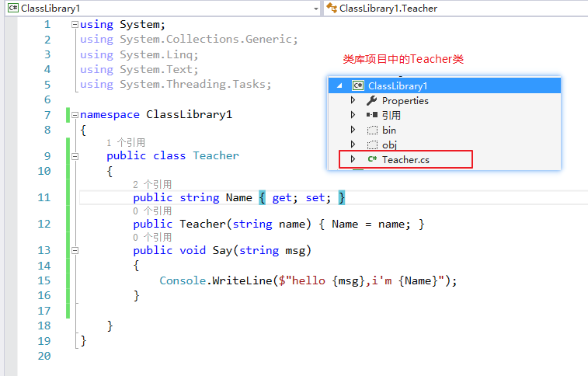Screen dimensions: 588x376
Task: Place cursor in the empty line 17
Action: click(233, 311)
